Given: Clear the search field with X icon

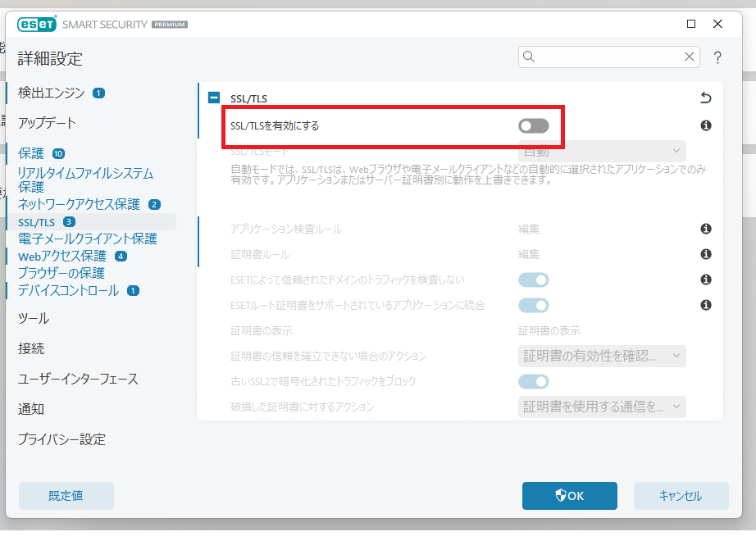Looking at the screenshot, I should click(x=689, y=57).
